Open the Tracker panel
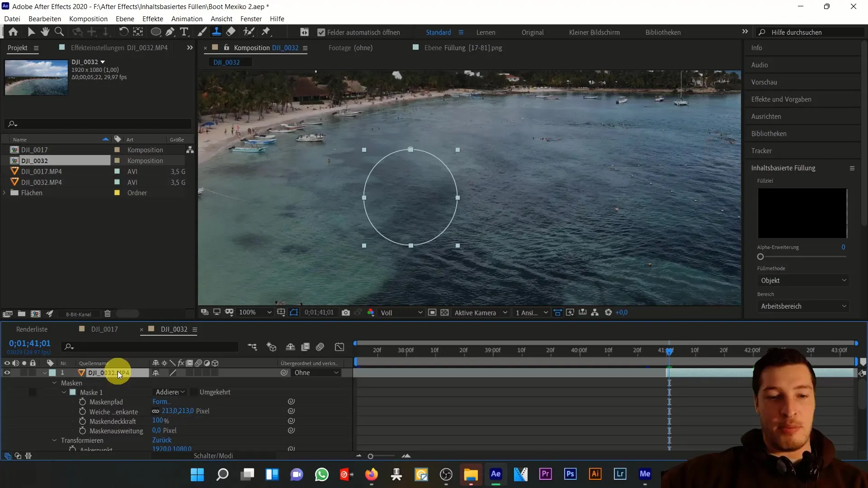Viewport: 868px width, 488px height. [x=761, y=151]
